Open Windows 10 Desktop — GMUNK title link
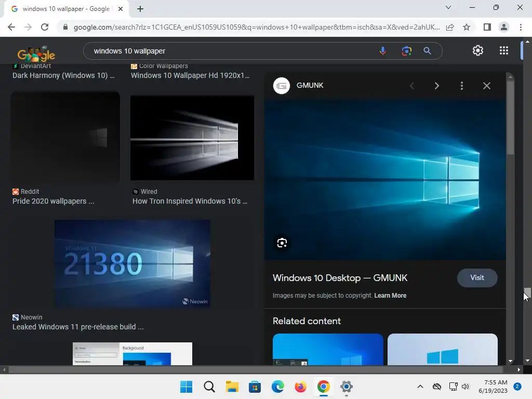Image resolution: width=532 pixels, height=399 pixels. click(x=340, y=278)
